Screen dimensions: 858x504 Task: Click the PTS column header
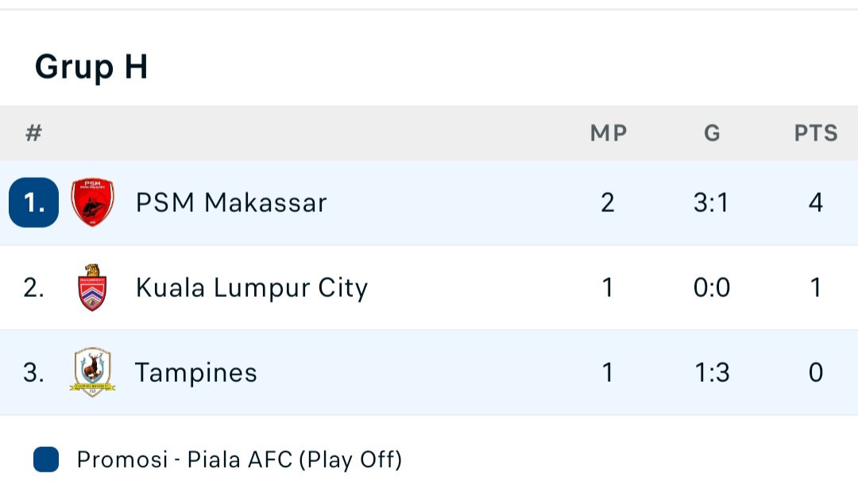816,133
